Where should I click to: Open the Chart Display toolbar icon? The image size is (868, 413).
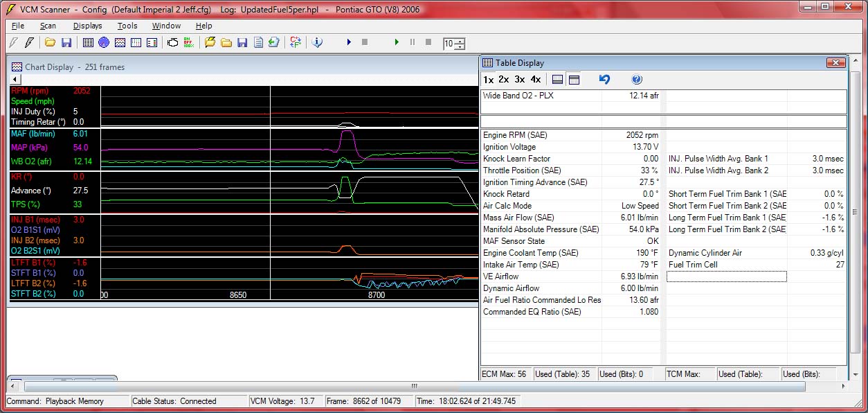[x=120, y=42]
